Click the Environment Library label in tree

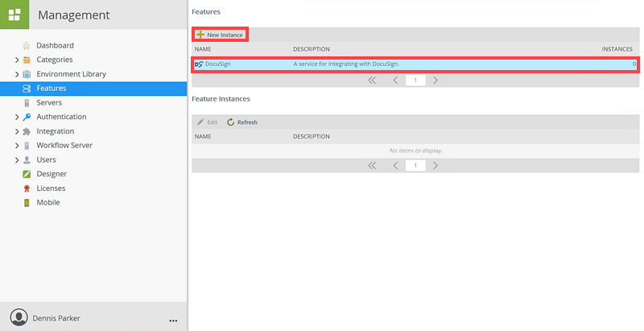coord(72,74)
